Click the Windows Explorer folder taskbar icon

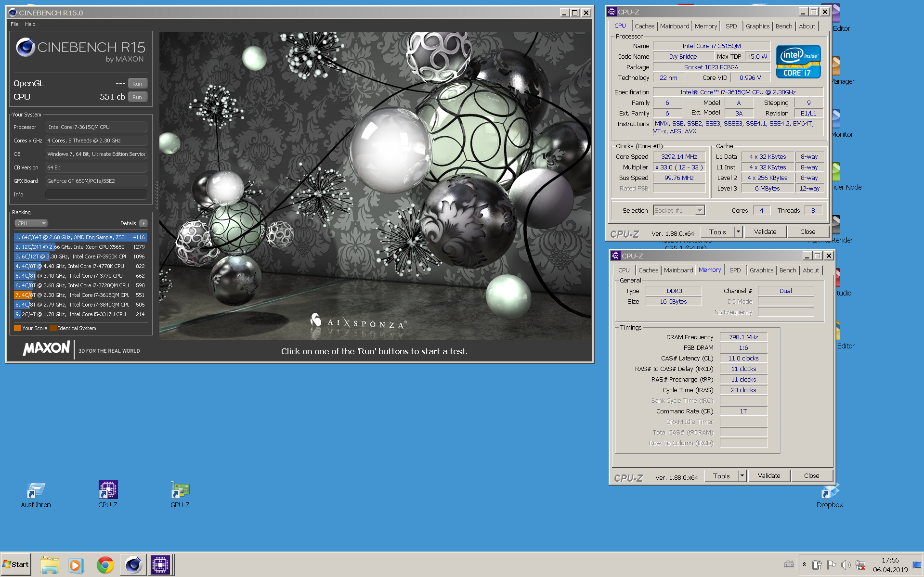50,564
